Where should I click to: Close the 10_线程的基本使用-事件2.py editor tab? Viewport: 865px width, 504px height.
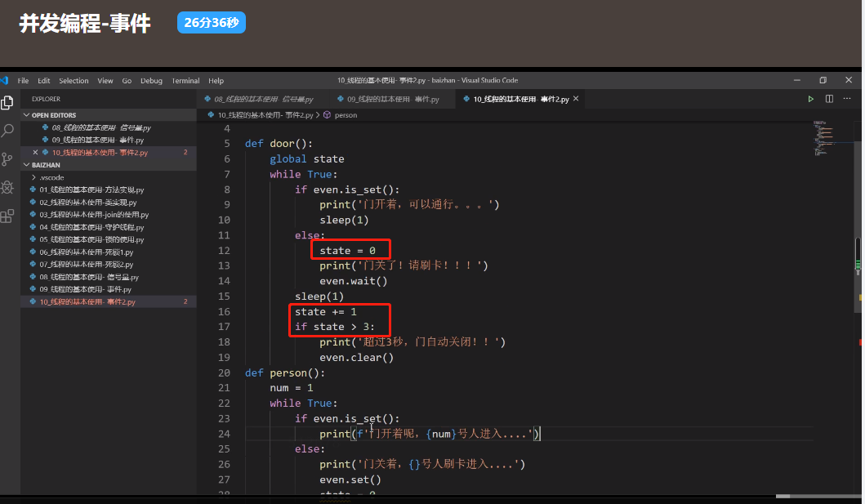[x=576, y=99]
